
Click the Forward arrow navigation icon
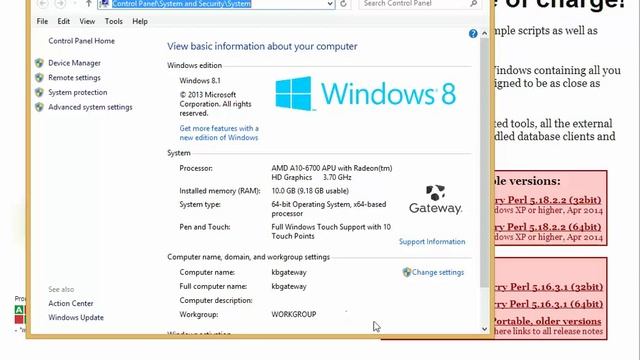coord(60,4)
